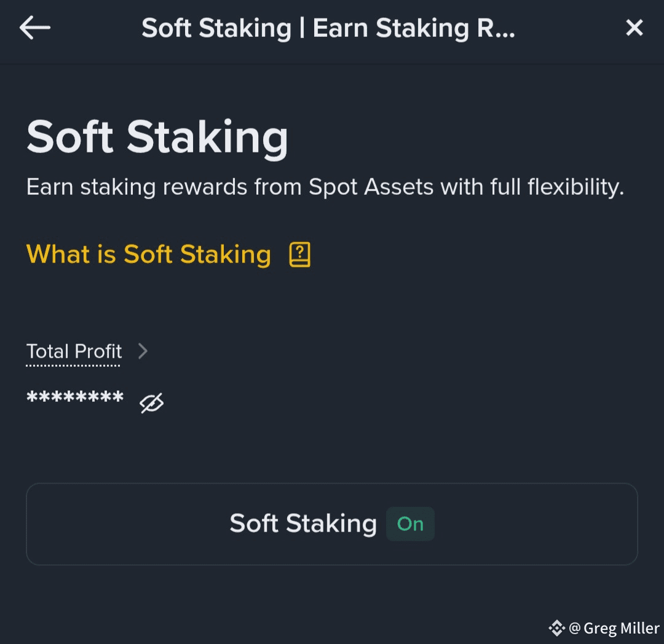Click the page title 'Soft Staking | Earn Staking R...'
664x644 pixels.
(x=328, y=28)
